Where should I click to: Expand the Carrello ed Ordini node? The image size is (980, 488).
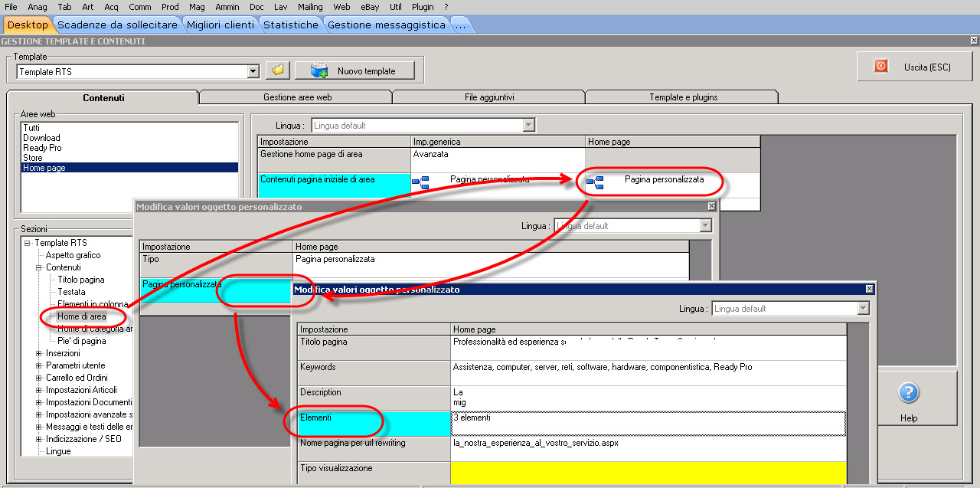coord(39,378)
